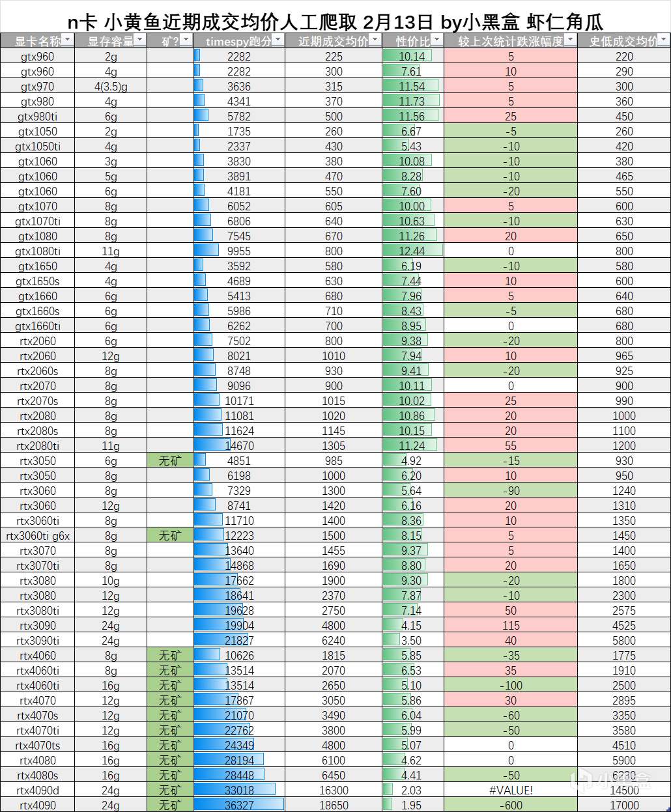Viewport: 671px width, 812px height.
Task: Select the rtx3090ti name cell
Action: [x=37, y=641]
